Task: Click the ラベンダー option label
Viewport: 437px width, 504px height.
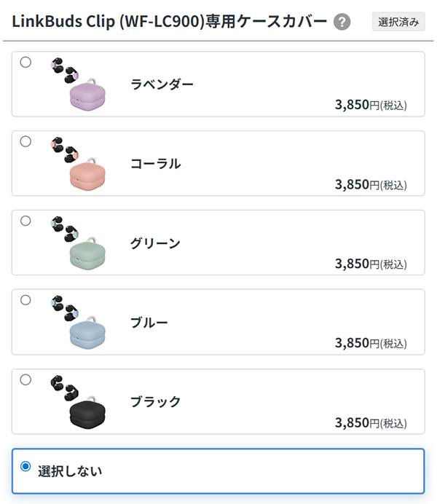Action: 162,84
